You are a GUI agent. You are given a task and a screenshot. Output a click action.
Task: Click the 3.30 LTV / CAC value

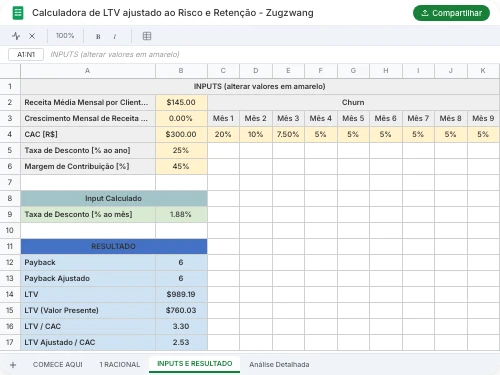pos(181,326)
